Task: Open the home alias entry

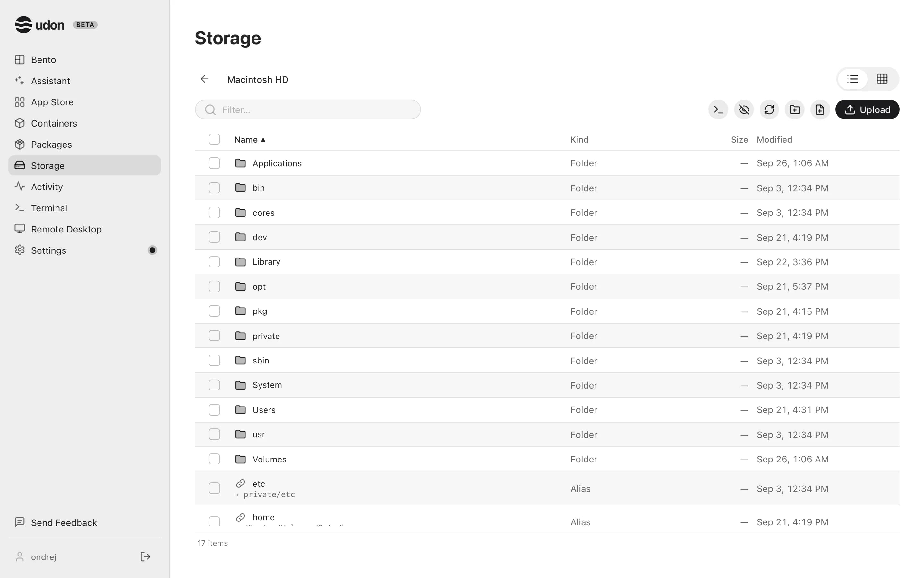Action: (x=263, y=517)
